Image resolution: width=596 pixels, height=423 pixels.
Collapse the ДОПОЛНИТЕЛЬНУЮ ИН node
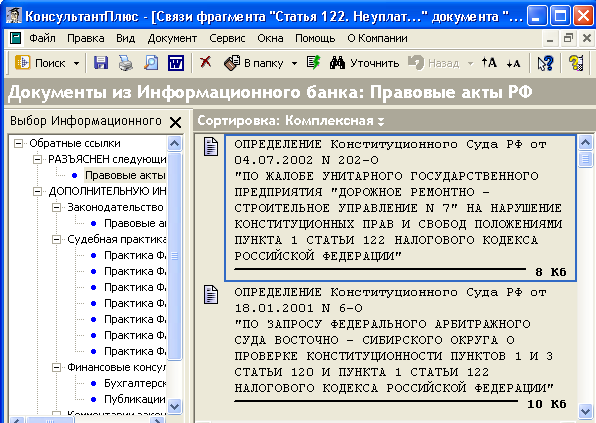pyautogui.click(x=37, y=191)
